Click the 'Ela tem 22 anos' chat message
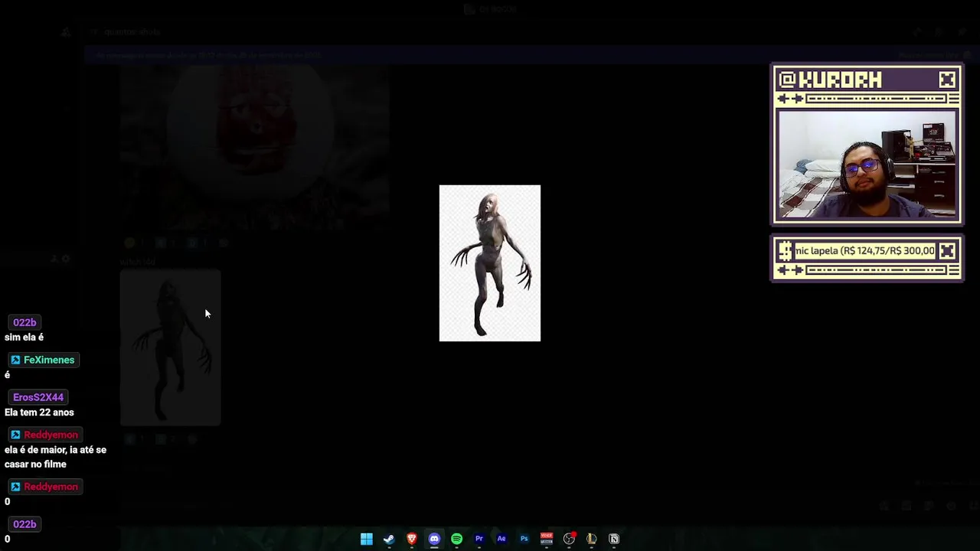 pos(39,412)
